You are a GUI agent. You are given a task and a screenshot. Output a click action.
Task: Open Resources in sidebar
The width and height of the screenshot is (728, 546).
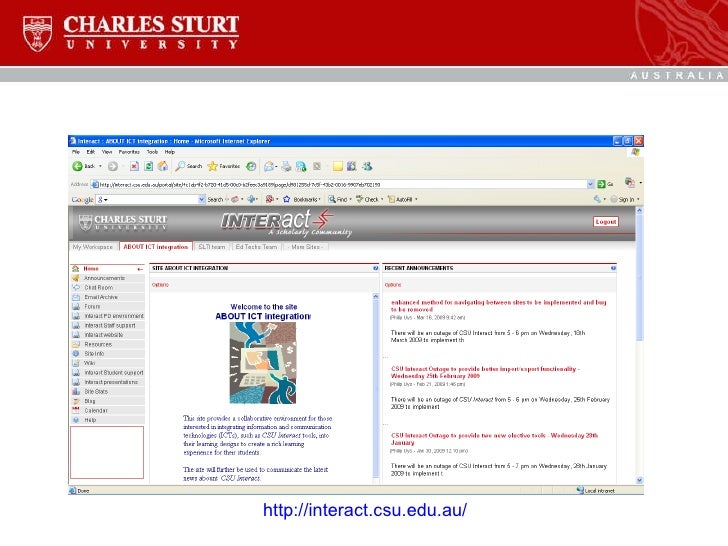(107, 344)
